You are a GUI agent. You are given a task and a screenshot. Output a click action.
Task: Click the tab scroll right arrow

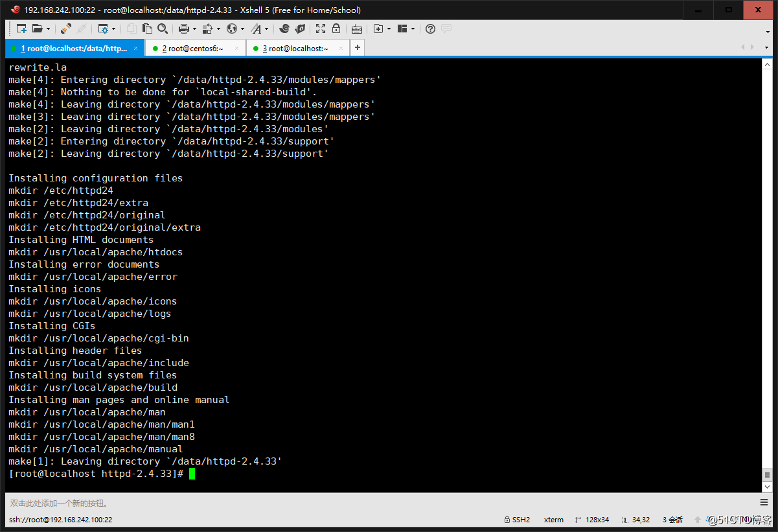(752, 47)
